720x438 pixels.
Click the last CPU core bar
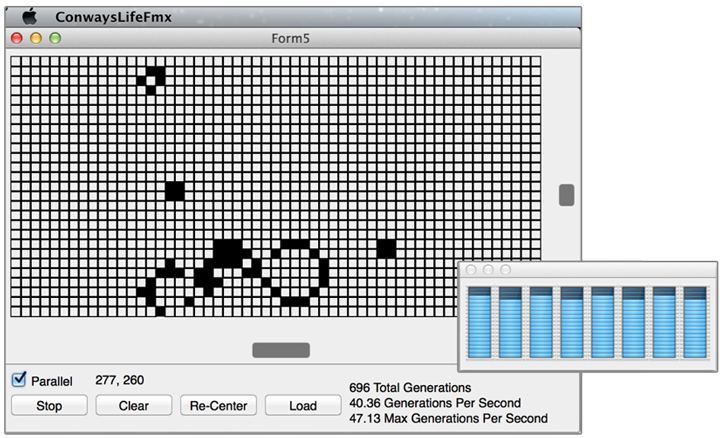(x=695, y=322)
